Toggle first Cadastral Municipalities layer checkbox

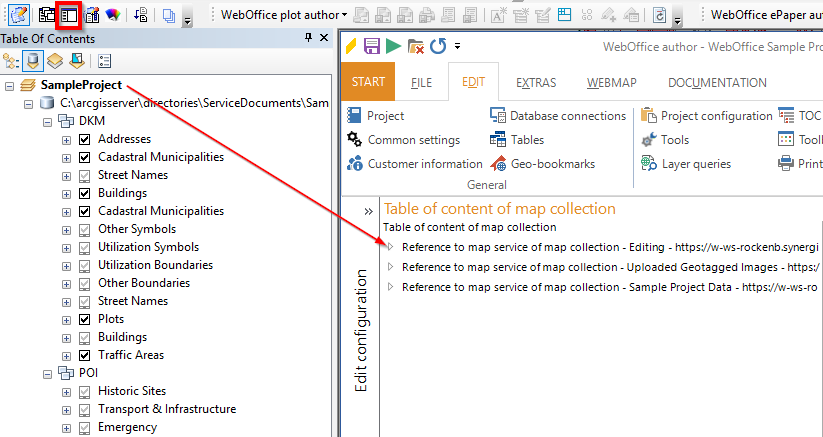click(x=85, y=157)
